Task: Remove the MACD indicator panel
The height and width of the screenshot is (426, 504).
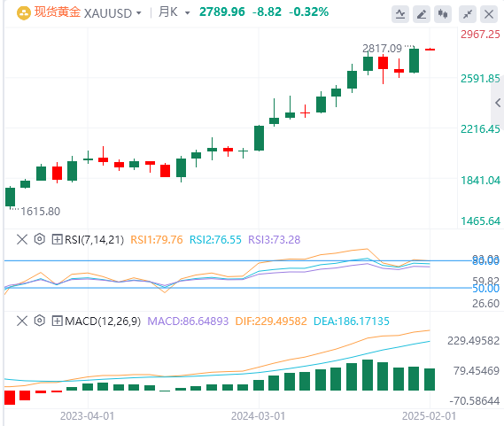Action: click(x=22, y=321)
